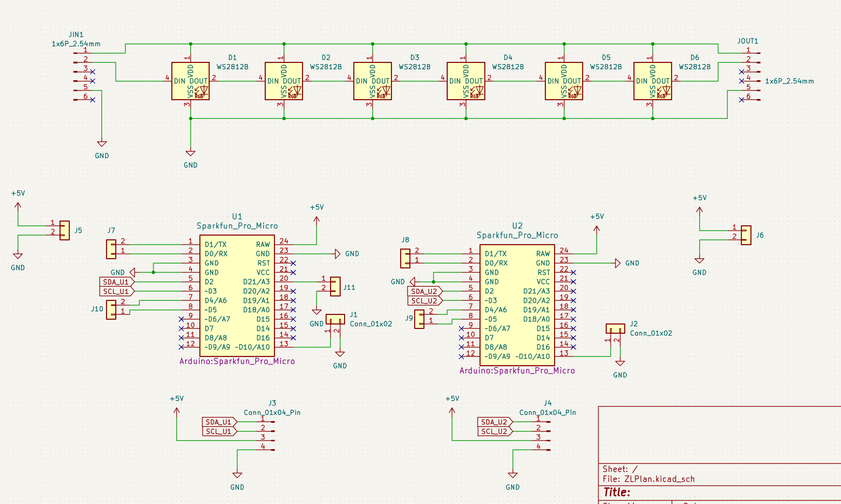Select the D6 WS2812B LED symbol
This screenshot has height=504, width=841.
tap(652, 81)
